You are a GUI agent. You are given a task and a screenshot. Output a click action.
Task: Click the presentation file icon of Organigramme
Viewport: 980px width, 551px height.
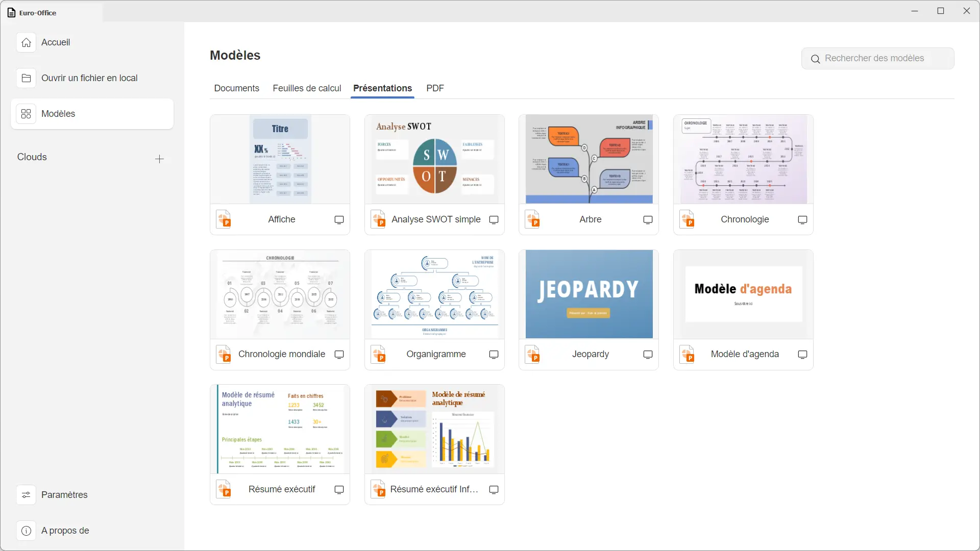coord(378,354)
